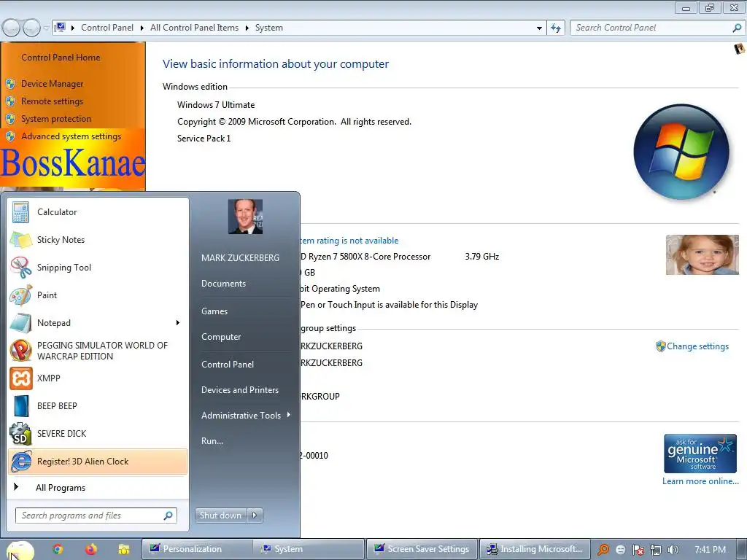Open MARK ZUCKERBERG user folder
747x560 pixels.
(240, 257)
